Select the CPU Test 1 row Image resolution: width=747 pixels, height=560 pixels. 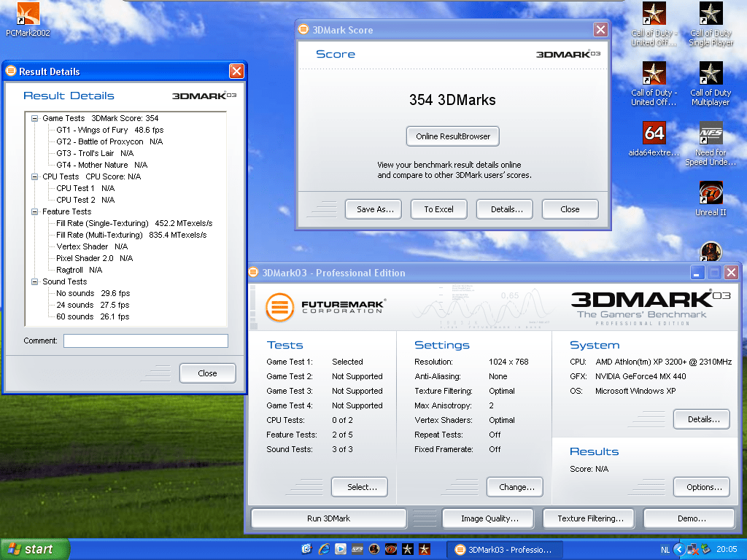click(x=85, y=188)
